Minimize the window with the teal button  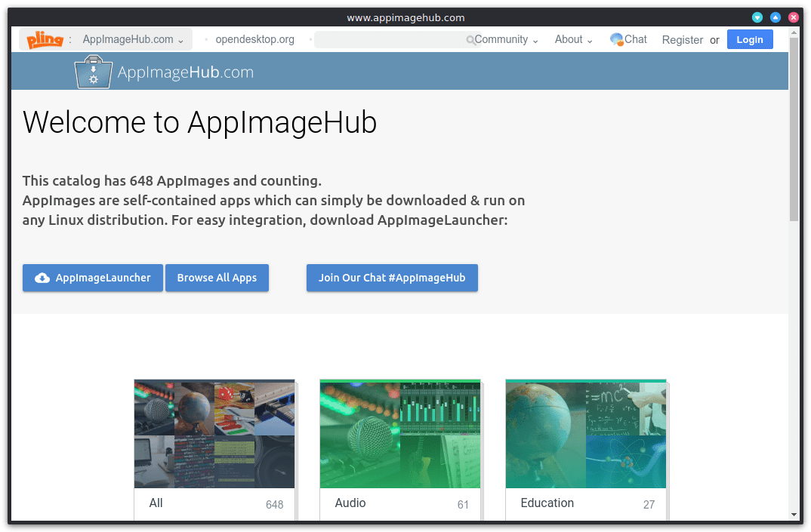coord(757,17)
